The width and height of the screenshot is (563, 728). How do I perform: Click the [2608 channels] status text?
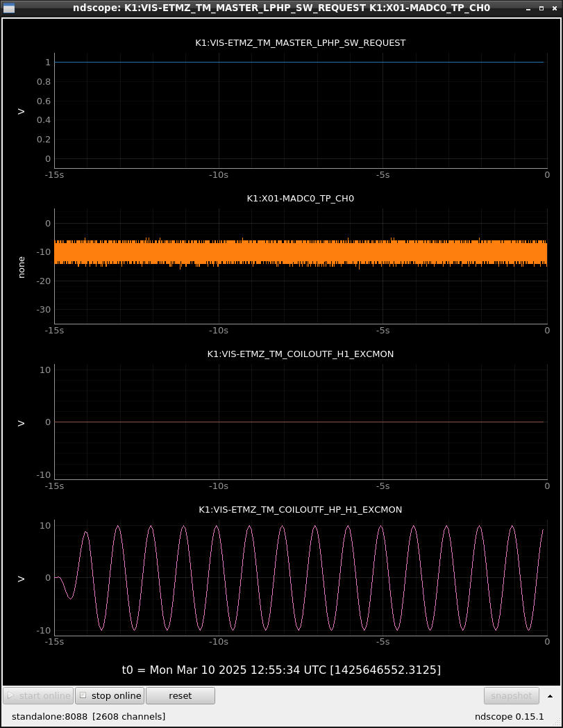click(x=128, y=716)
